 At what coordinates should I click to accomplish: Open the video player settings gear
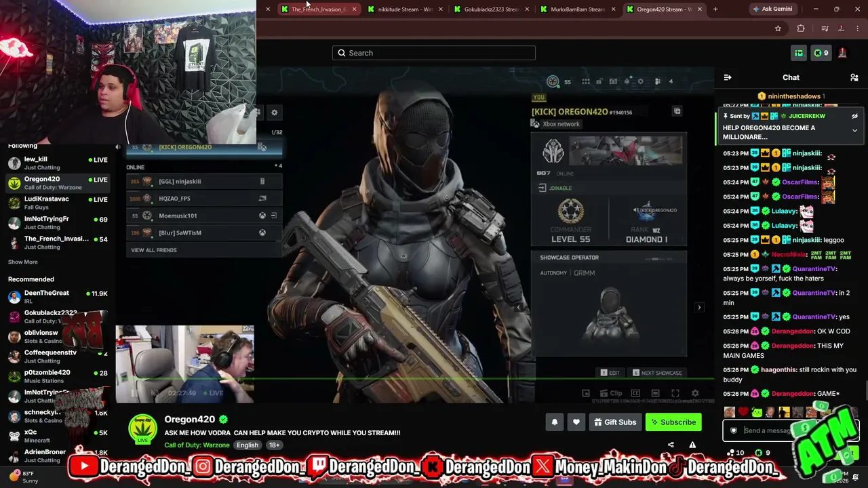[695, 393]
